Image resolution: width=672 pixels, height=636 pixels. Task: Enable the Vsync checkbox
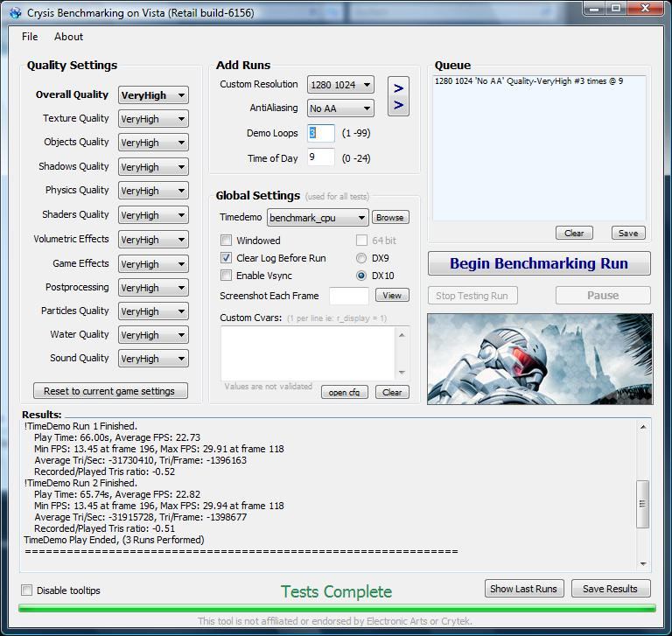click(226, 276)
